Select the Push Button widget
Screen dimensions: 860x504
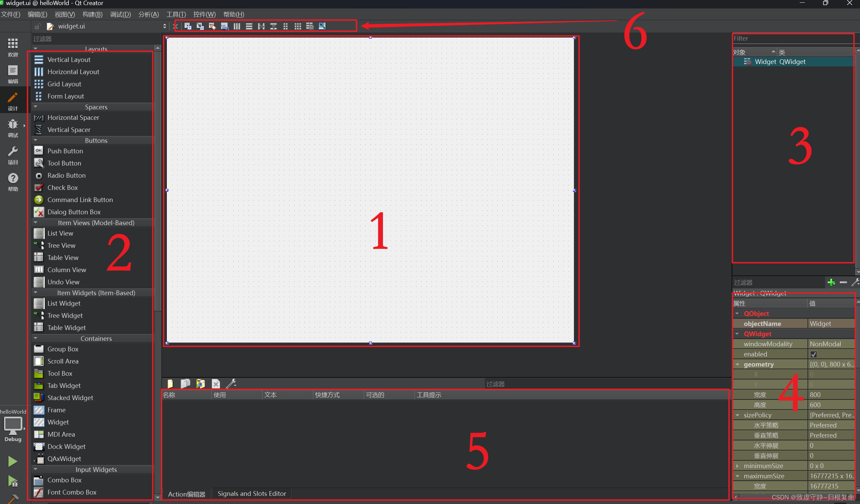coord(65,151)
